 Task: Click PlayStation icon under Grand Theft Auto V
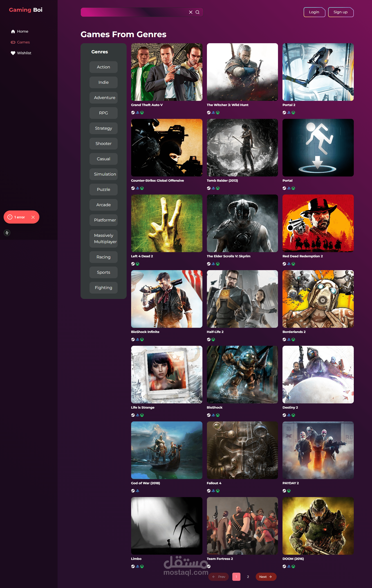pos(138,113)
